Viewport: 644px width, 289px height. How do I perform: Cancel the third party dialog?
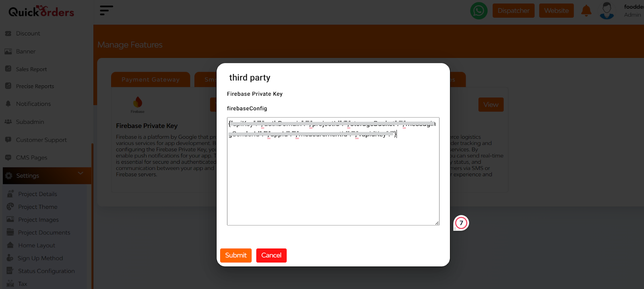point(271,255)
